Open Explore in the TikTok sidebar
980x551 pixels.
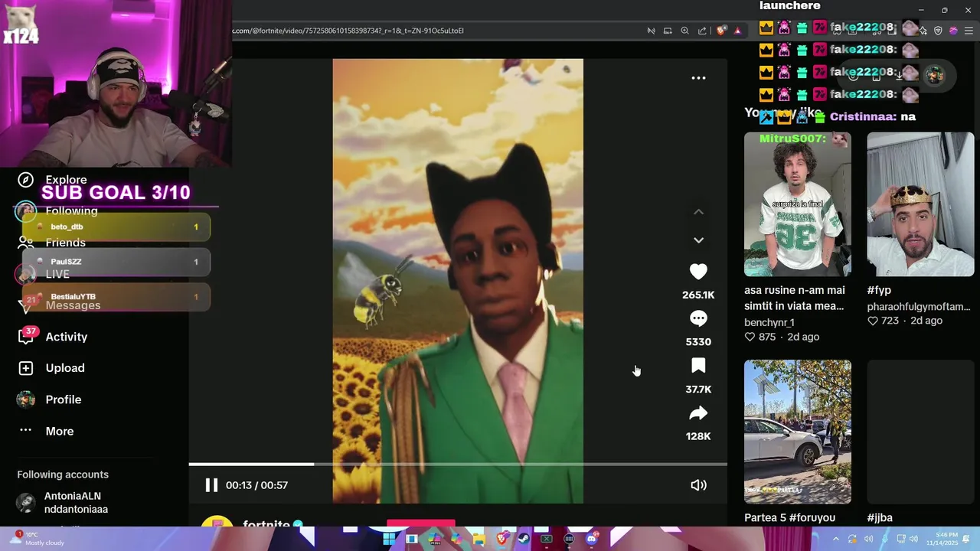66,180
